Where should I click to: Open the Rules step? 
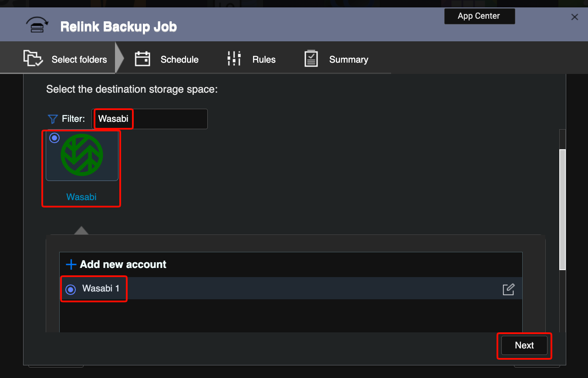[251, 59]
